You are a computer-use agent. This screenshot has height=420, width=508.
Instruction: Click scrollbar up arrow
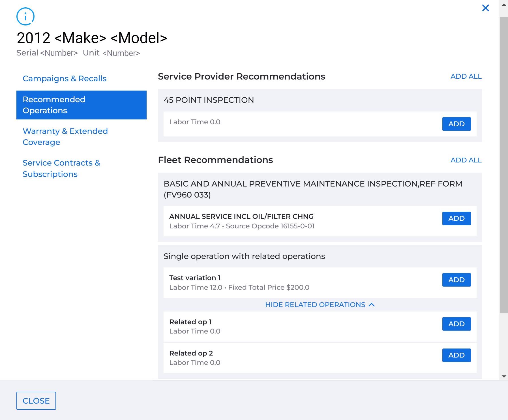point(504,5)
